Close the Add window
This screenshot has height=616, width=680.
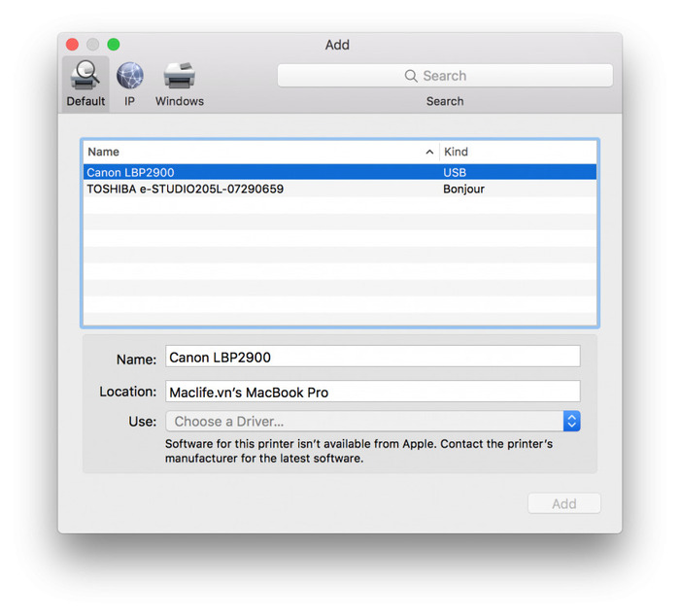73,45
